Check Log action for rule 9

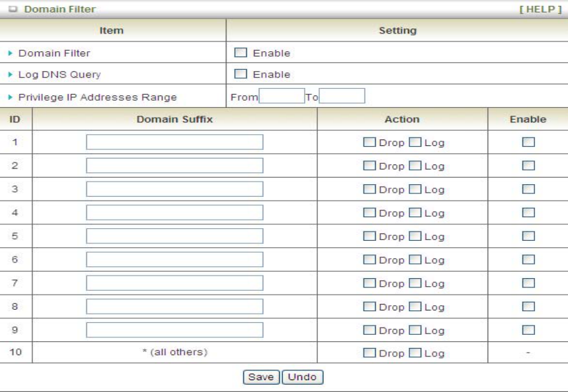tap(415, 330)
